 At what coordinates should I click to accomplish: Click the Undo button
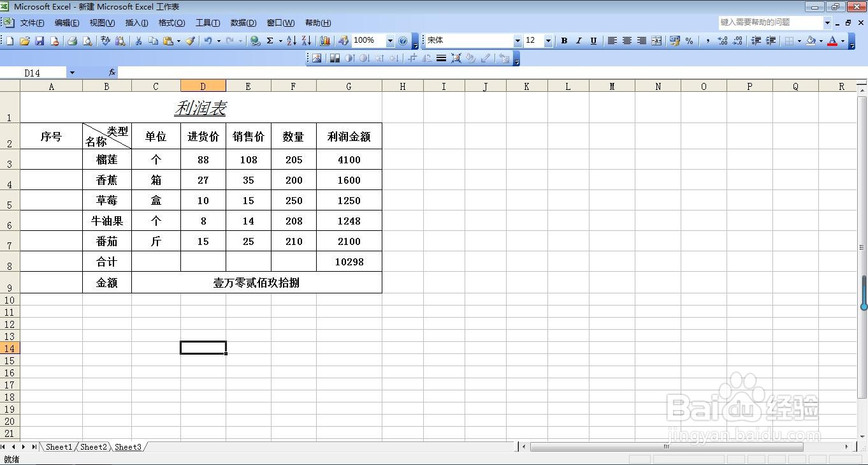click(x=208, y=40)
